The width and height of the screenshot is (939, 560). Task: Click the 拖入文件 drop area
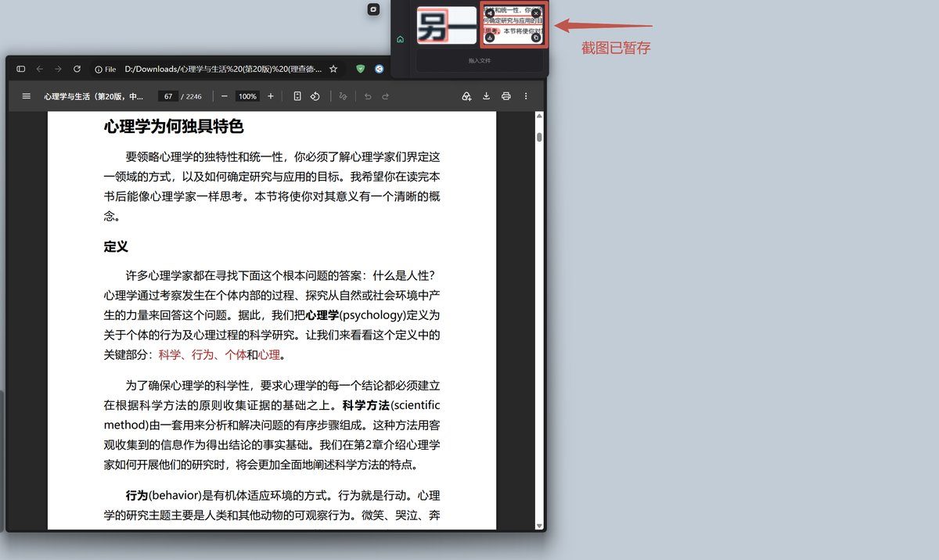click(x=480, y=61)
